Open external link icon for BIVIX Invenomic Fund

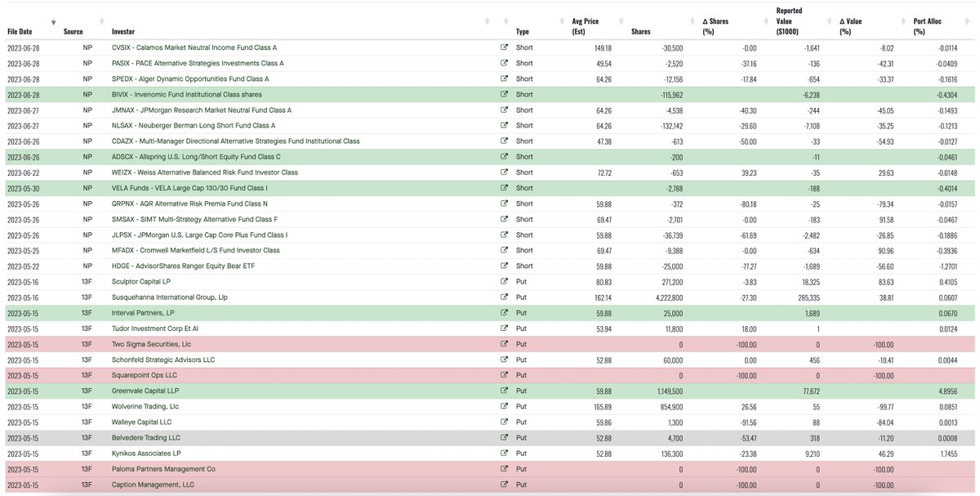504,95
